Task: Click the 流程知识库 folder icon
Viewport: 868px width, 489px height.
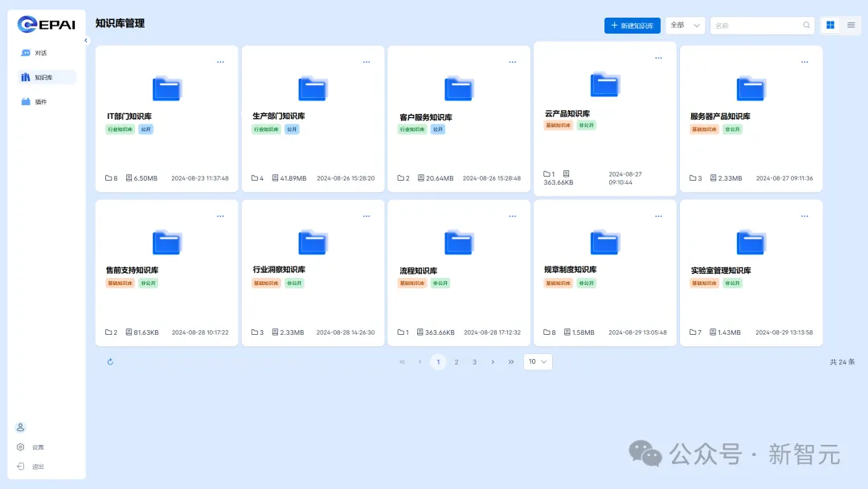Action: 459,242
